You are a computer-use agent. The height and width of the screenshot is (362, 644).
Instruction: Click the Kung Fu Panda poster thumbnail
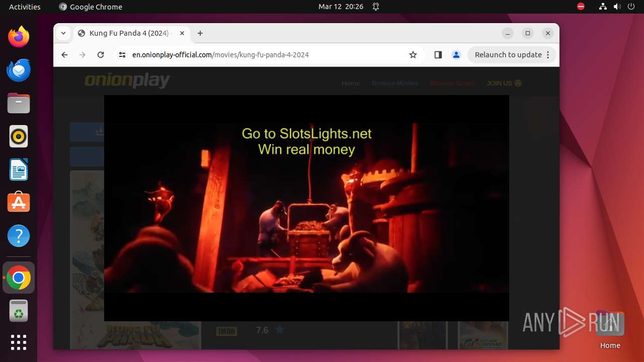coord(135,259)
